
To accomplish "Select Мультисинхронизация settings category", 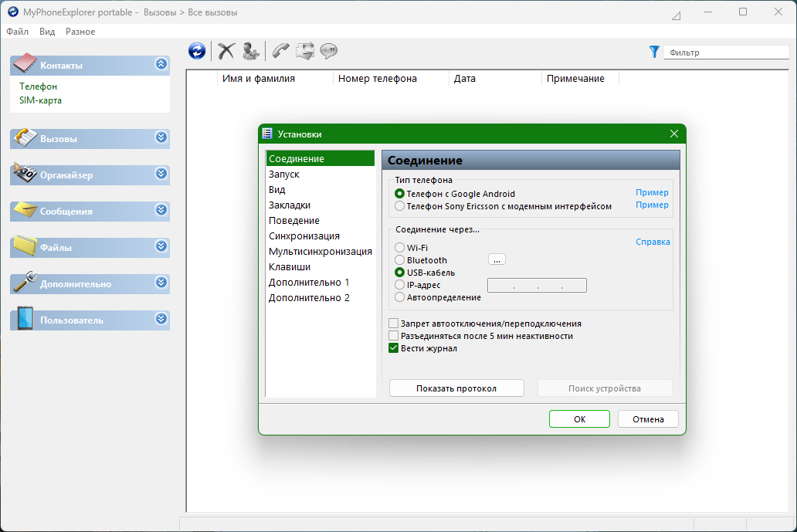I will point(320,251).
